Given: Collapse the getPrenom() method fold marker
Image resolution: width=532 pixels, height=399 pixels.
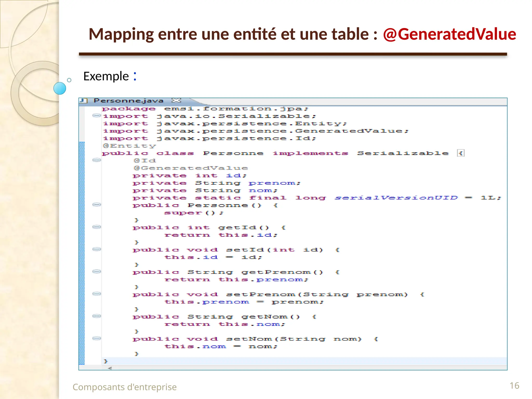Looking at the screenshot, I should (97, 272).
